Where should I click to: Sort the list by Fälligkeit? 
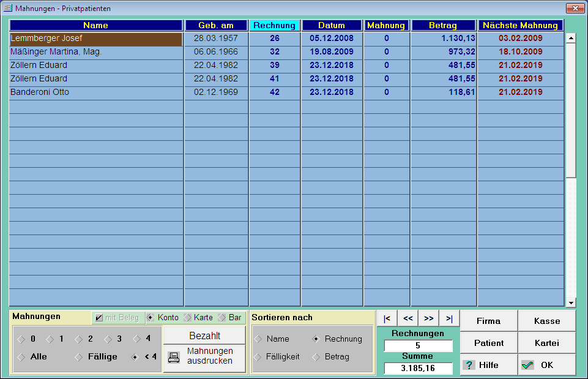[258, 357]
